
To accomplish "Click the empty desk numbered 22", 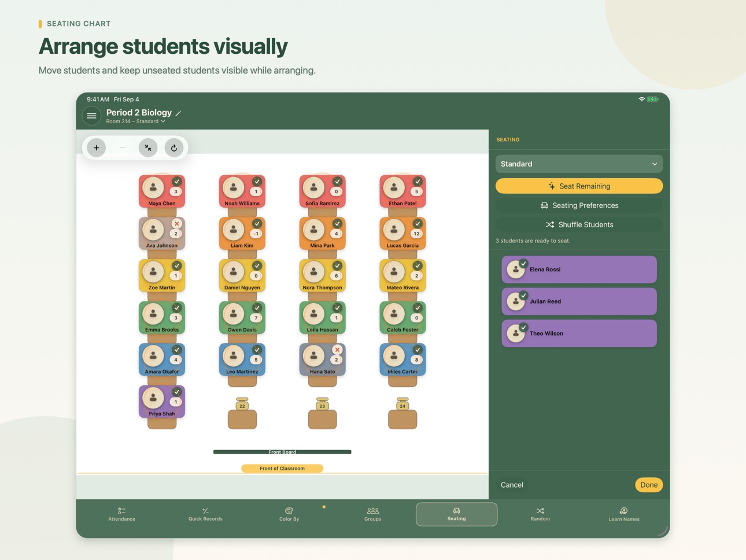I will click(242, 413).
